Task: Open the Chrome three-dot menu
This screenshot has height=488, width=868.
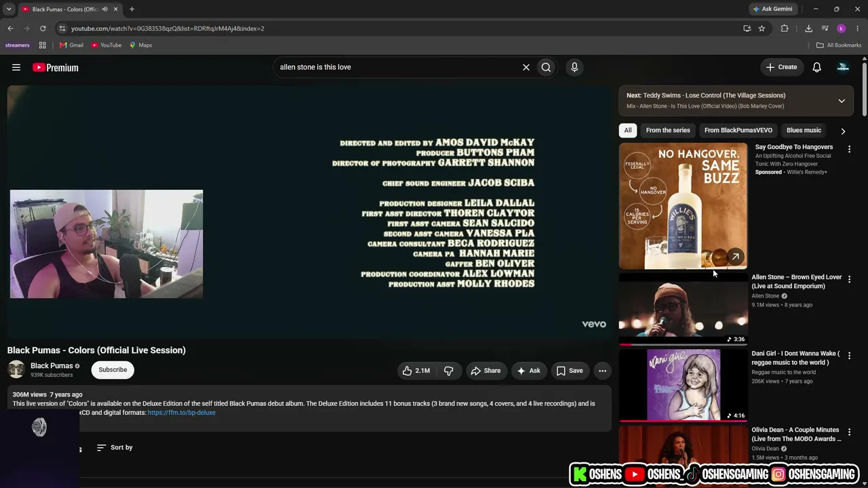Action: coord(858,28)
